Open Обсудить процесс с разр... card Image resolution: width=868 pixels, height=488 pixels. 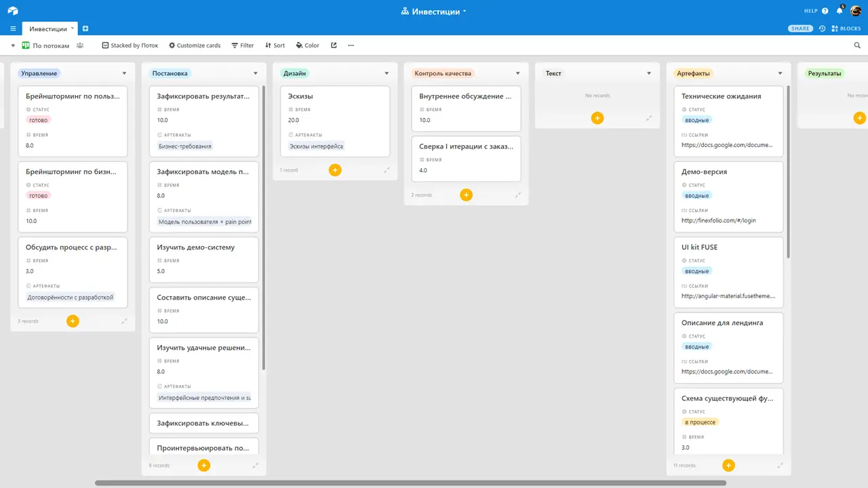click(73, 272)
